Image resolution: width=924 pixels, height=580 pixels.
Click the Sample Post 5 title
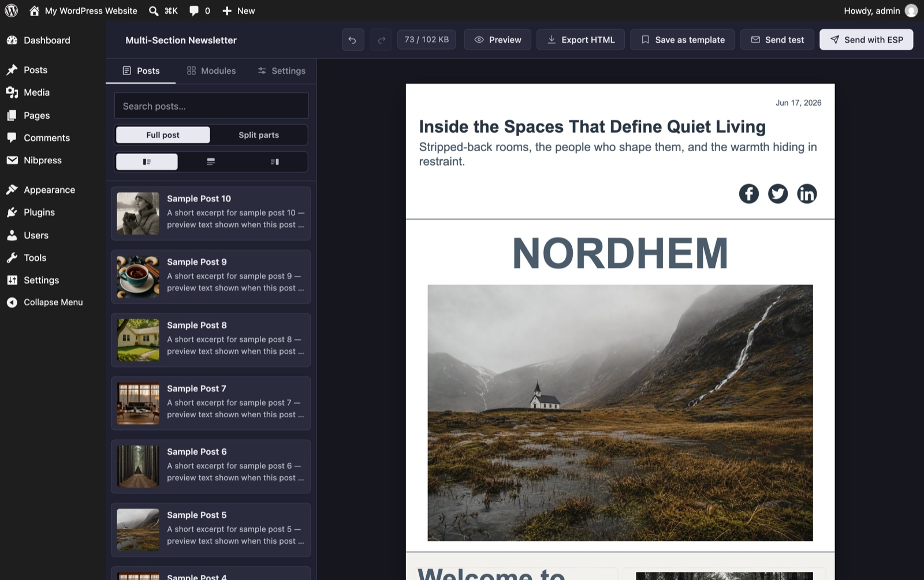tap(197, 515)
